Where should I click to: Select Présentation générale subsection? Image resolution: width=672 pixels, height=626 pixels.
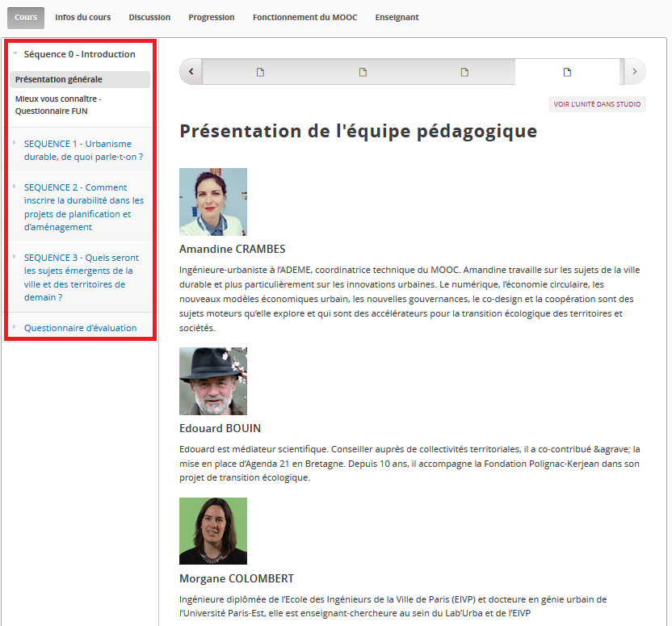(80, 79)
